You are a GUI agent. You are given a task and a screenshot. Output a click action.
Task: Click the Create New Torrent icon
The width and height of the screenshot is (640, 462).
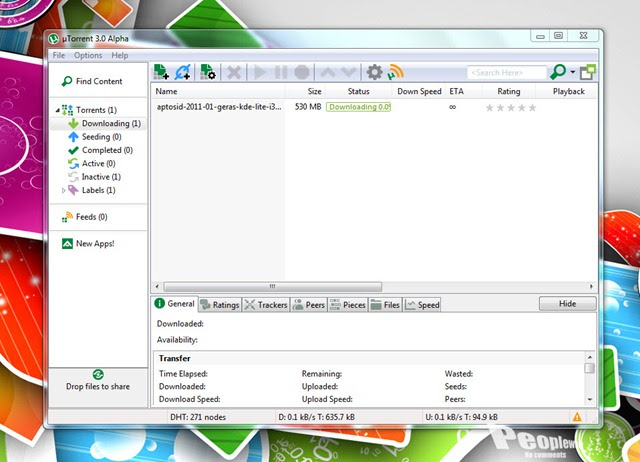(x=208, y=72)
